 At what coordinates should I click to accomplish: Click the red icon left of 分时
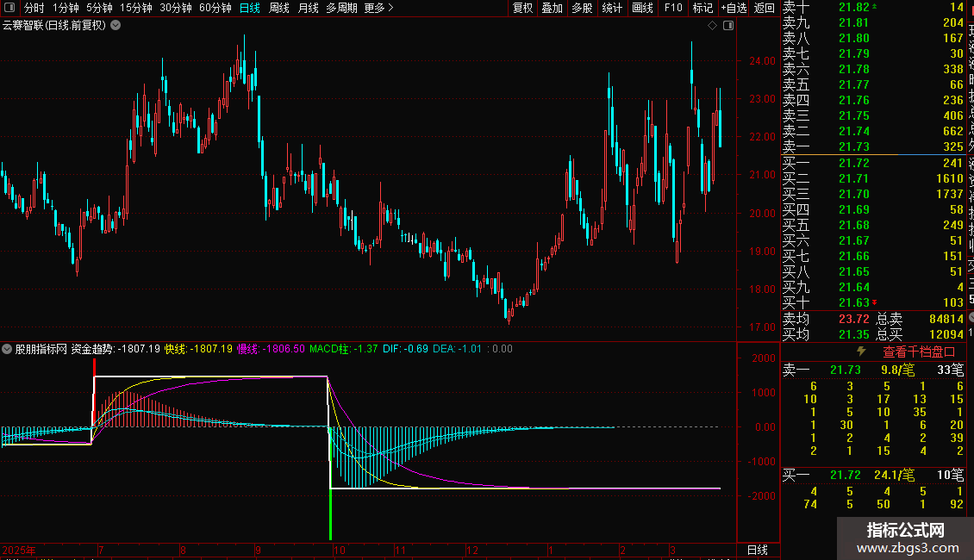point(9,8)
